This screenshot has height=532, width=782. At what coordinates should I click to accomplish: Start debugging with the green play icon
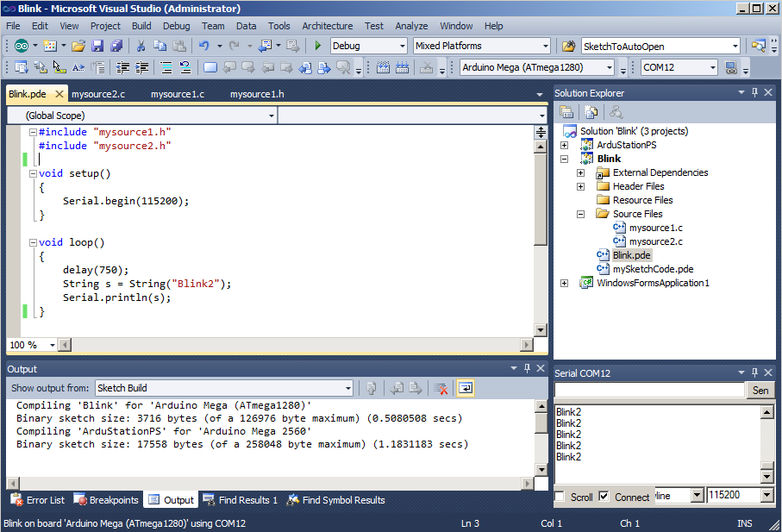pos(317,46)
